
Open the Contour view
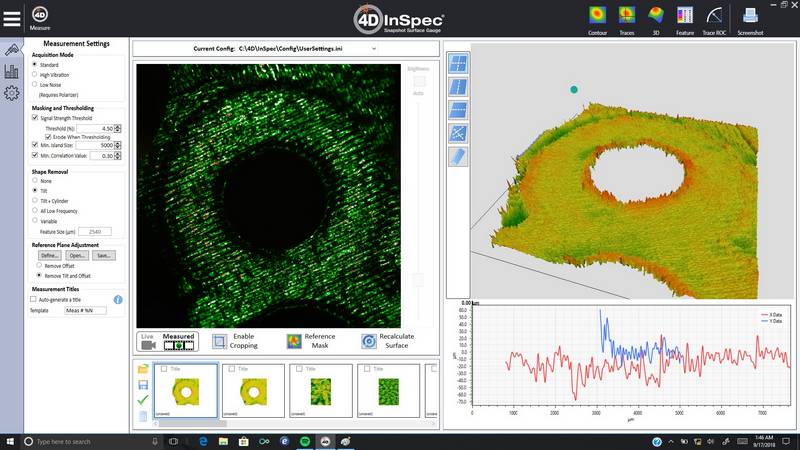point(597,16)
